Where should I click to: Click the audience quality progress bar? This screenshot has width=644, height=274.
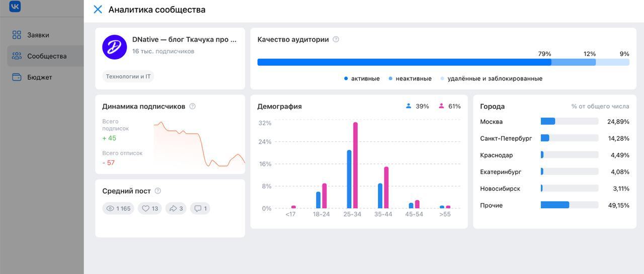pyautogui.click(x=443, y=62)
